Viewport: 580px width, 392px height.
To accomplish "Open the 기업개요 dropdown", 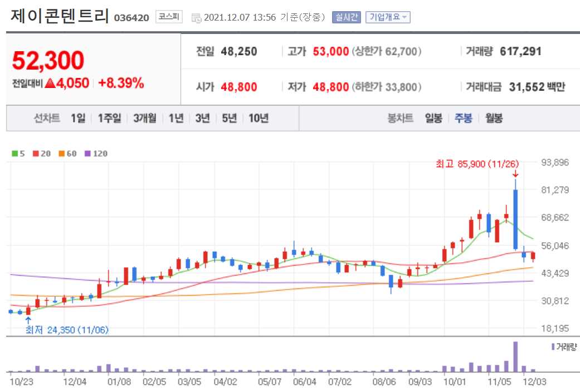I will tap(388, 17).
